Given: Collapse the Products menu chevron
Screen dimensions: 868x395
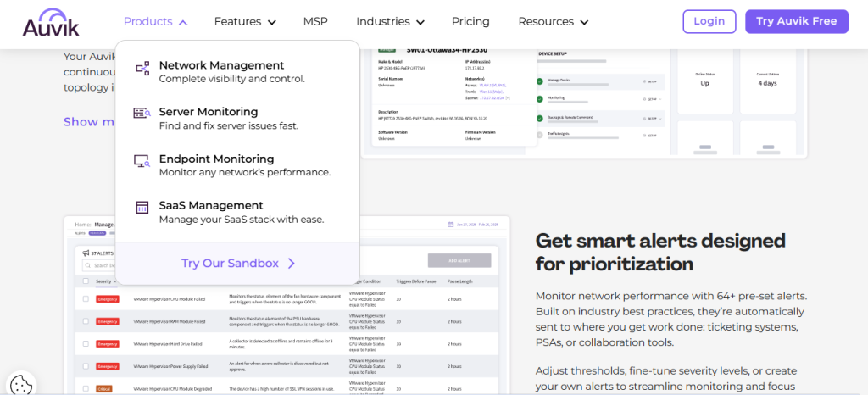Looking at the screenshot, I should (183, 22).
